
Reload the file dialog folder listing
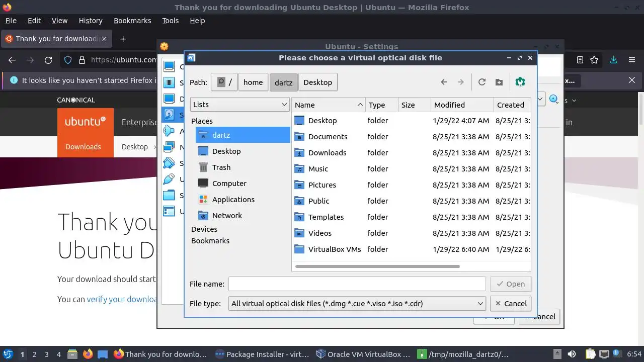pos(482,82)
